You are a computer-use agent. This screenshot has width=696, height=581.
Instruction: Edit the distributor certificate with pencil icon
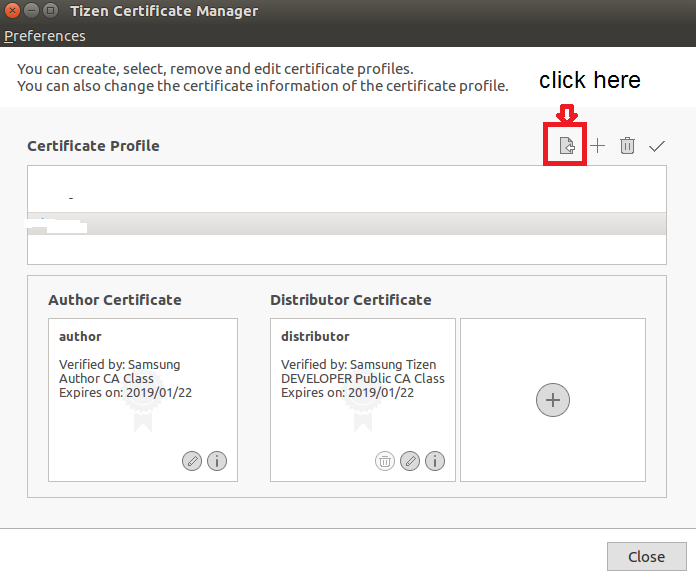tap(410, 461)
